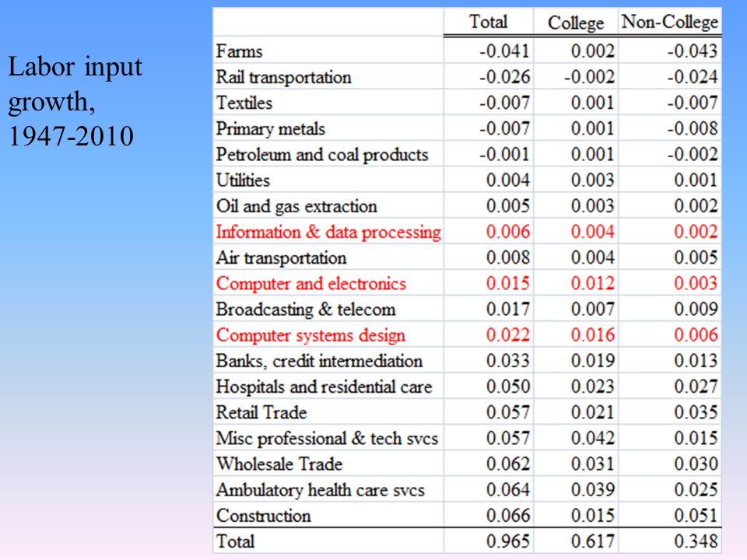Screen dimensions: 747x560
Task: Click Broadcasting & telecom total 0.017
Action: [508, 309]
